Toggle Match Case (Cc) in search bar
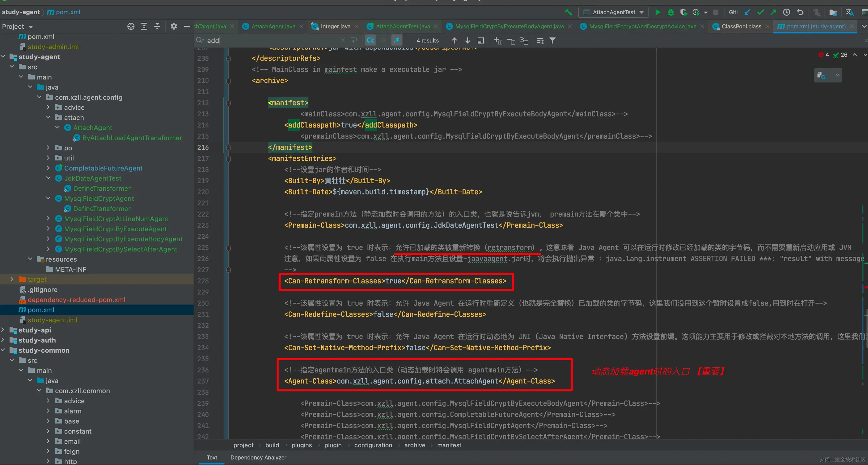This screenshot has height=465, width=868. (371, 40)
